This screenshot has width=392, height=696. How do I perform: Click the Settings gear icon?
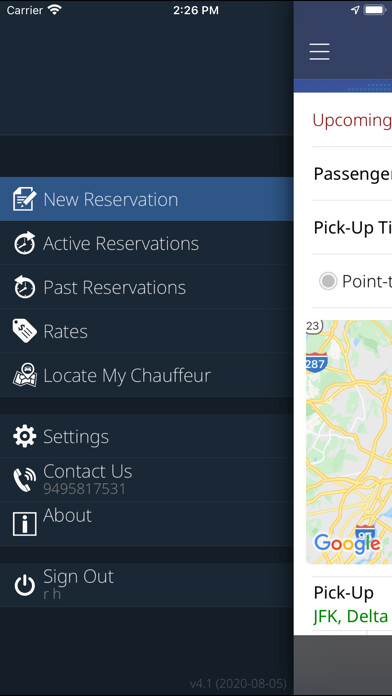coord(24,436)
